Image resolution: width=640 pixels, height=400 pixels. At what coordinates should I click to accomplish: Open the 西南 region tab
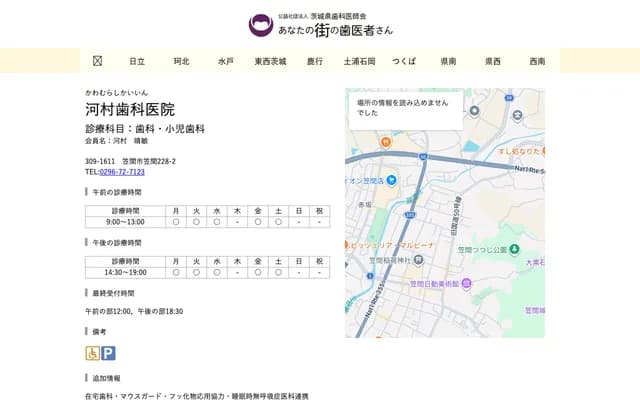(x=537, y=61)
